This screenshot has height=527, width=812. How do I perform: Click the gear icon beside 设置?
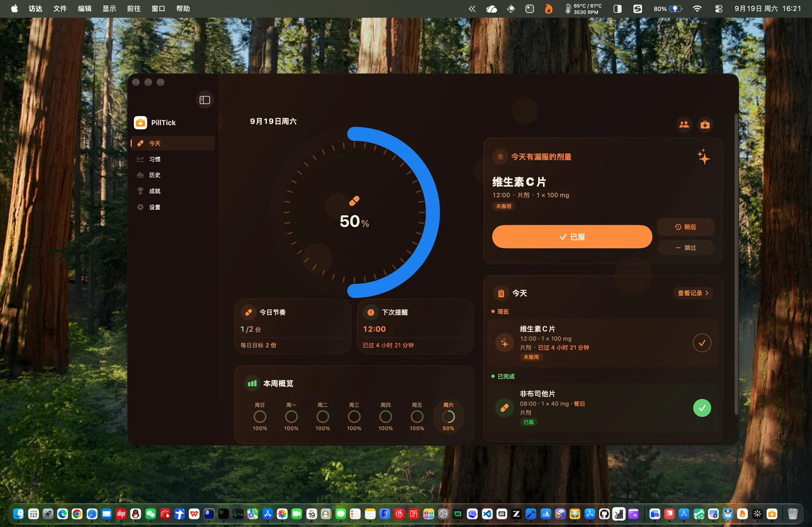pos(140,207)
